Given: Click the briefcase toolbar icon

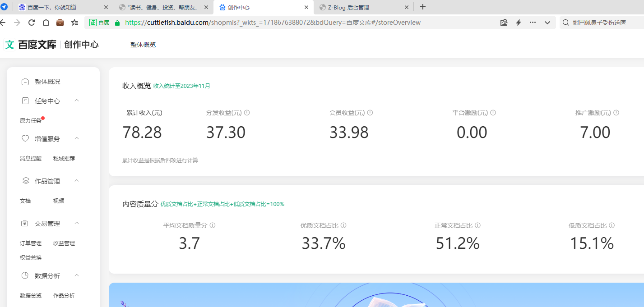Looking at the screenshot, I should click(x=60, y=23).
